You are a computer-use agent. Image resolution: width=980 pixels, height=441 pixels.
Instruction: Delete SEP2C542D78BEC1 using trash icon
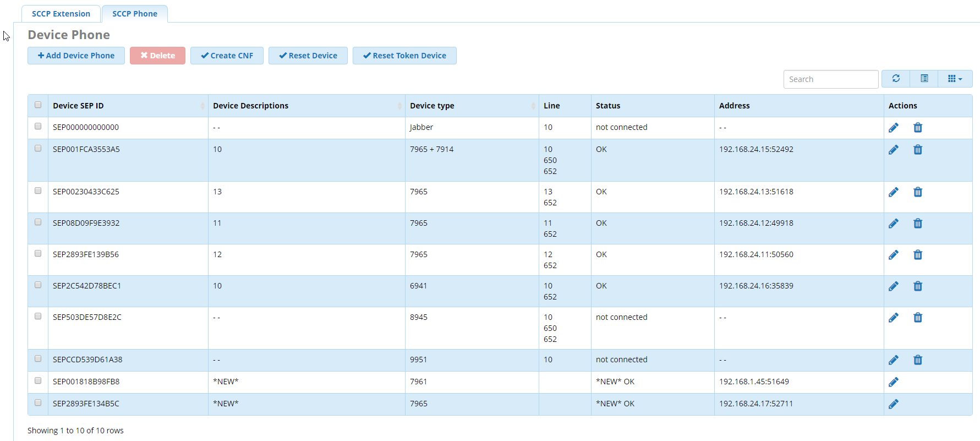(x=918, y=286)
